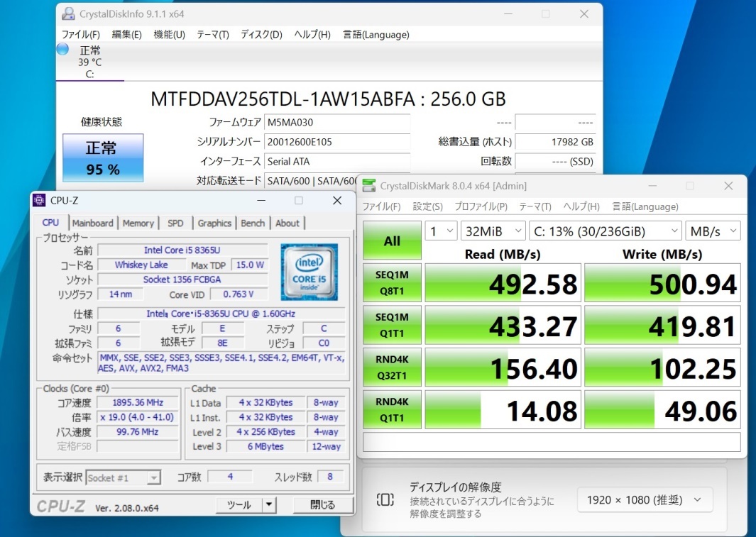The image size is (756, 537).
Task: Switch to About tab in CPU-Z
Action: (287, 223)
